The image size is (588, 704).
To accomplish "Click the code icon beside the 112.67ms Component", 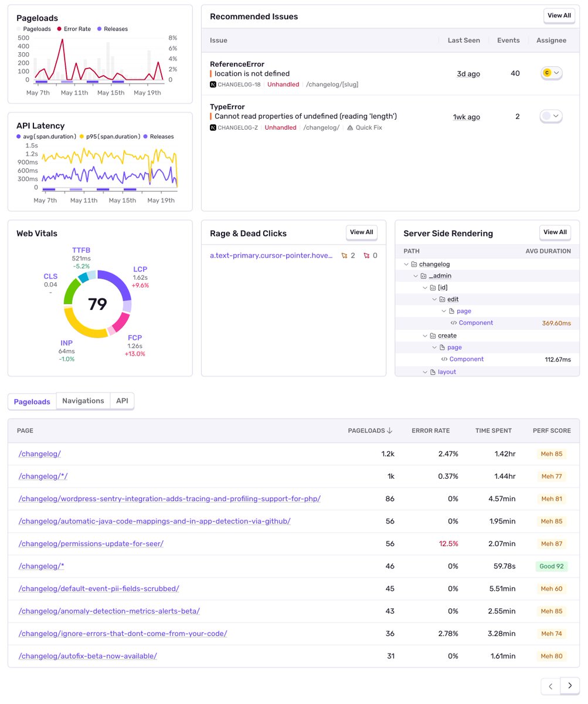I will tap(444, 359).
